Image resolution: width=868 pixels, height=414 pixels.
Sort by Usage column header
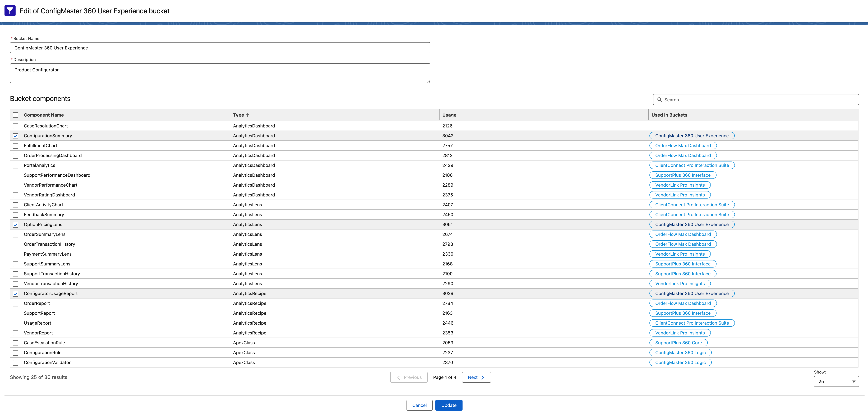(x=449, y=115)
